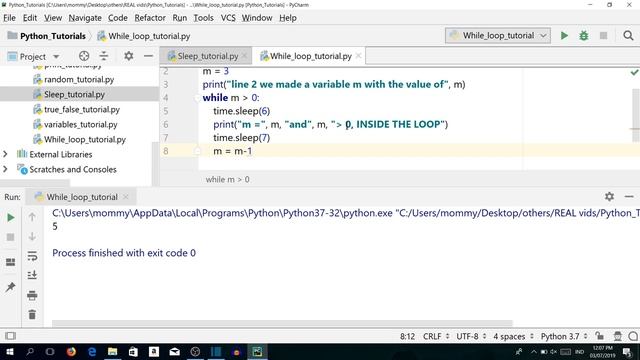Open the Code menu
Viewport: 640px width, 360px height.
(x=118, y=18)
